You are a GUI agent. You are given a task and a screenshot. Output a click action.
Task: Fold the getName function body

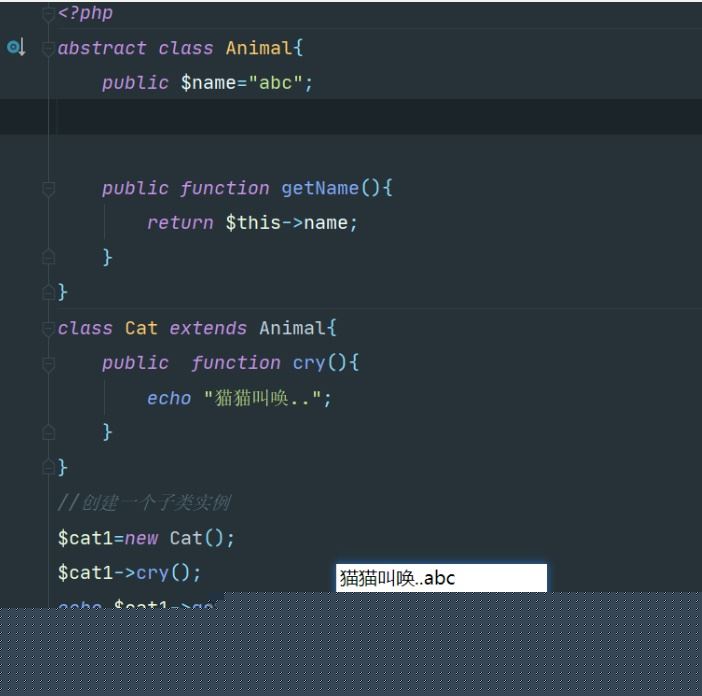48,188
